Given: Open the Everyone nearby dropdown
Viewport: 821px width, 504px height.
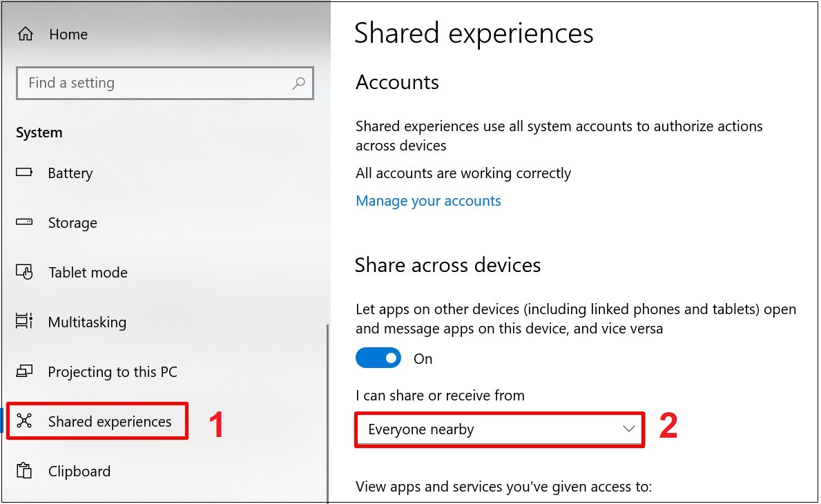Looking at the screenshot, I should 499,429.
